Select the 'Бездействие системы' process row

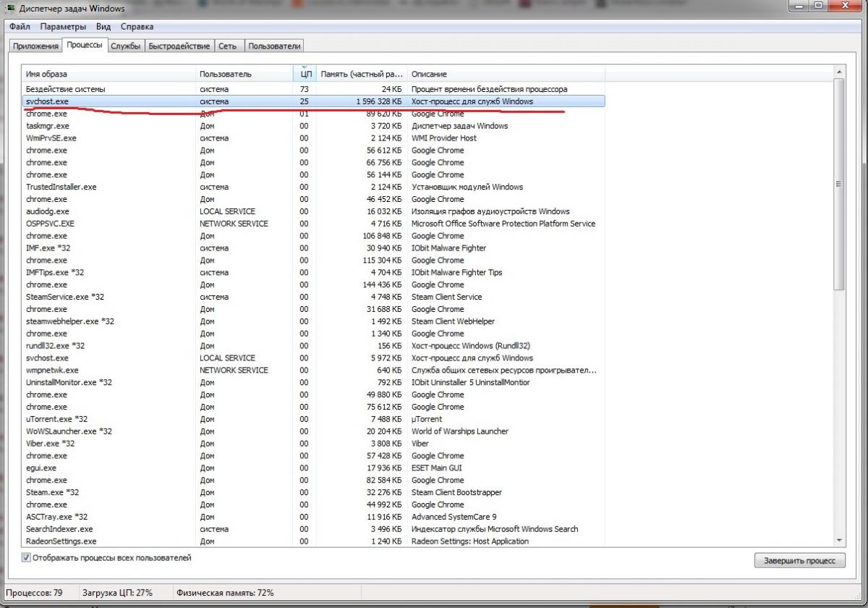click(314, 89)
